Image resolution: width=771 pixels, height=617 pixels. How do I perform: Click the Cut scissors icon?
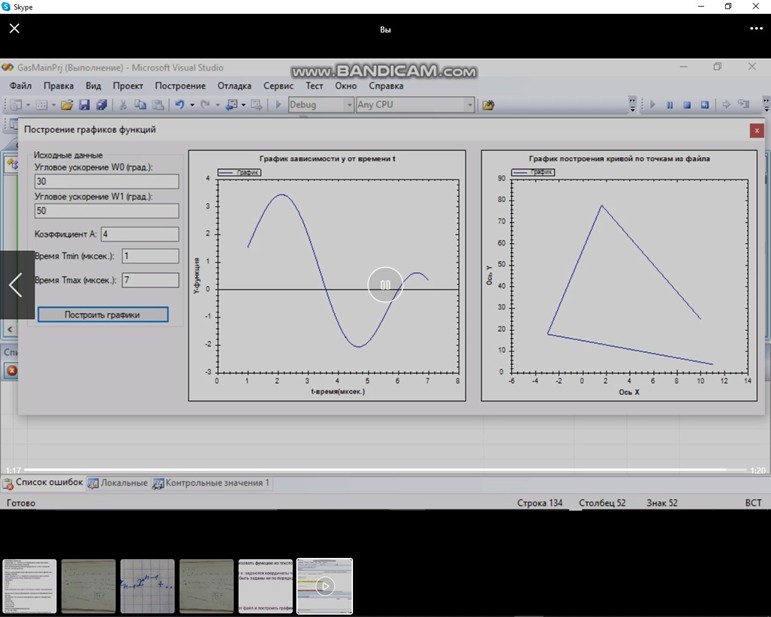(123, 105)
